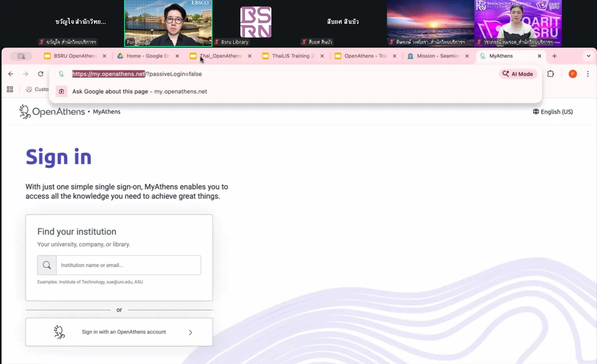Click the MyAthens link beside OpenAthens logo

pos(107,112)
